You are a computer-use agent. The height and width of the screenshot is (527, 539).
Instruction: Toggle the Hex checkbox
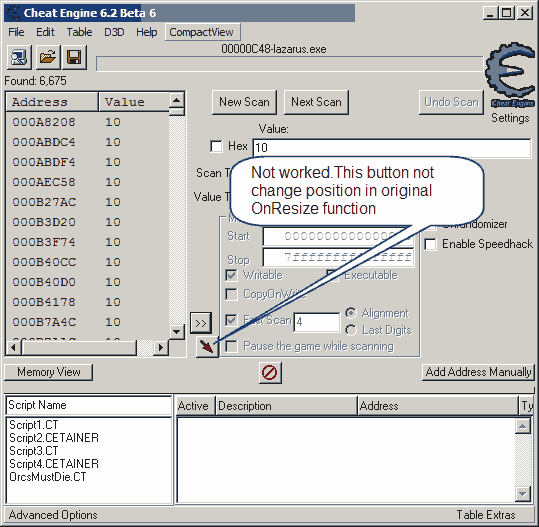click(216, 146)
